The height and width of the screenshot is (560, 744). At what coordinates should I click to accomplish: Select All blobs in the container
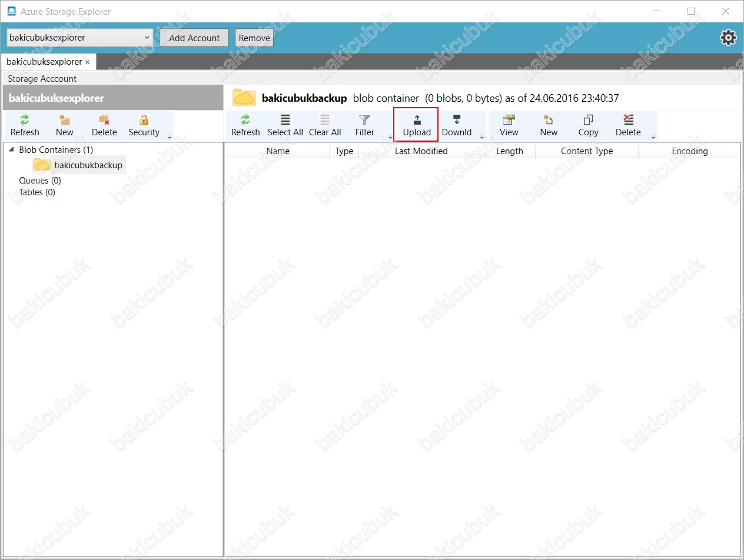pos(285,126)
